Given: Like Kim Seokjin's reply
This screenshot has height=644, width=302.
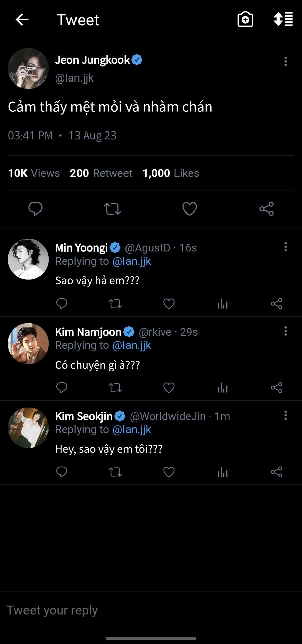Looking at the screenshot, I should pos(169,472).
